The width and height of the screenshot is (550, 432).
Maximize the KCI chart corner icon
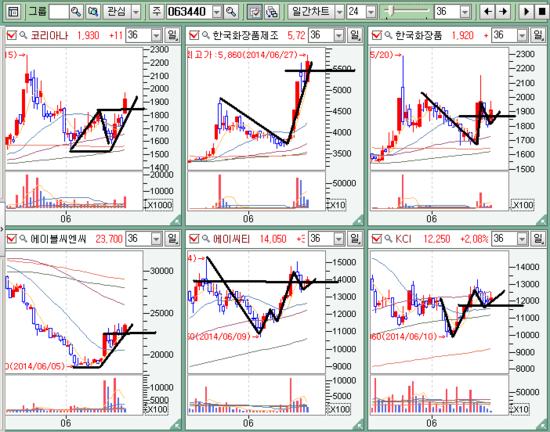pyautogui.click(x=541, y=425)
